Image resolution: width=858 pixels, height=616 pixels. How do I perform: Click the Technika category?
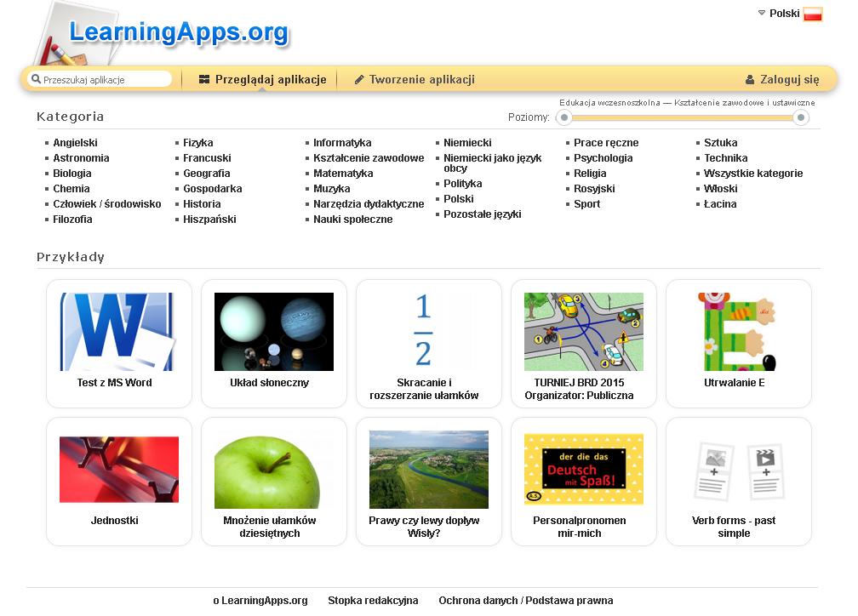[725, 157]
